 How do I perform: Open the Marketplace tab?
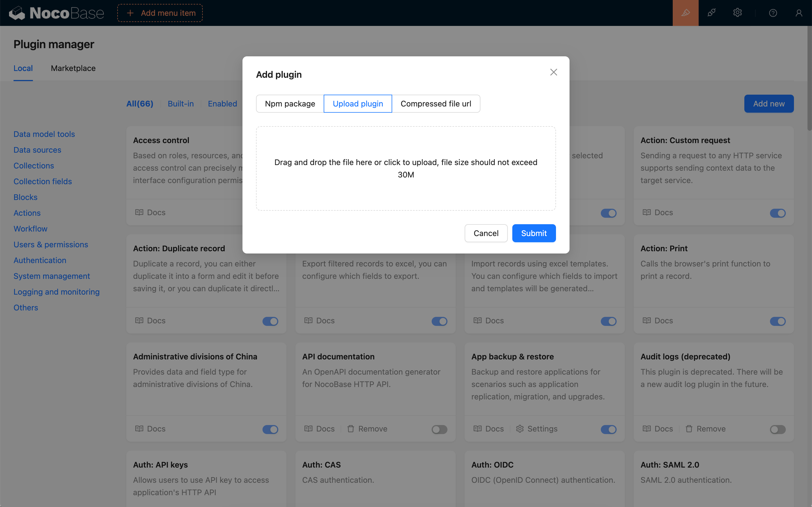(x=73, y=68)
